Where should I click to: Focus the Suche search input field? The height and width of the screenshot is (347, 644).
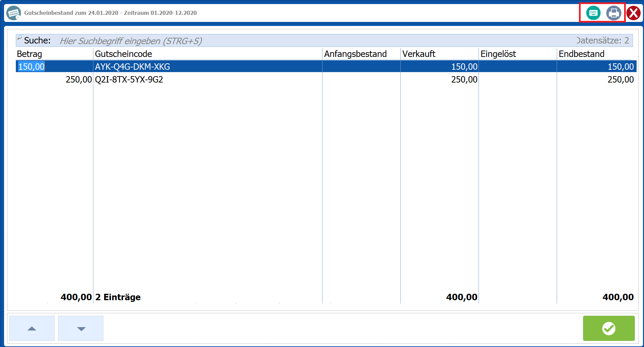pos(303,41)
